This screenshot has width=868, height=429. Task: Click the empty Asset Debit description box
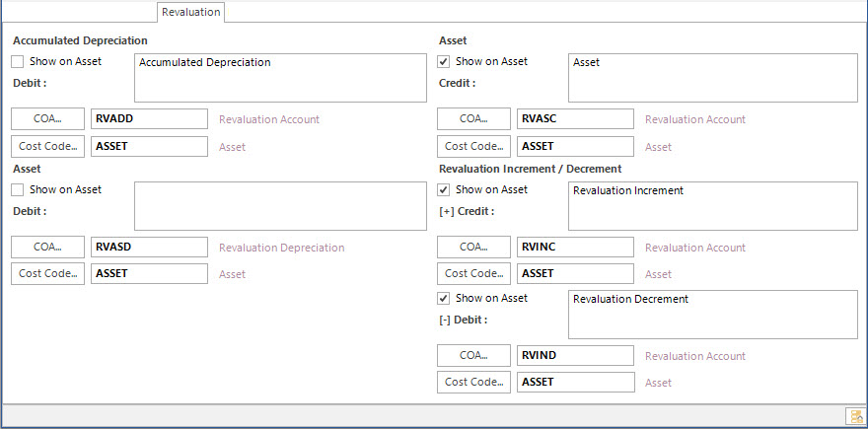(x=281, y=206)
